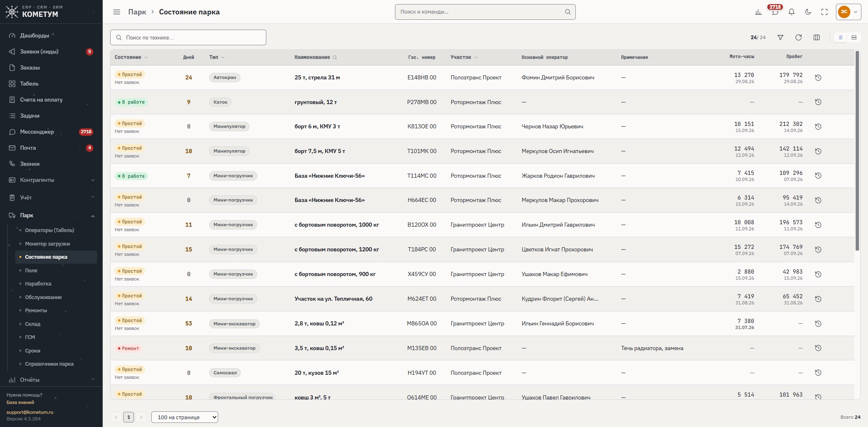Focus the Поиск и команды search box
The image size is (868, 427).
click(485, 12)
